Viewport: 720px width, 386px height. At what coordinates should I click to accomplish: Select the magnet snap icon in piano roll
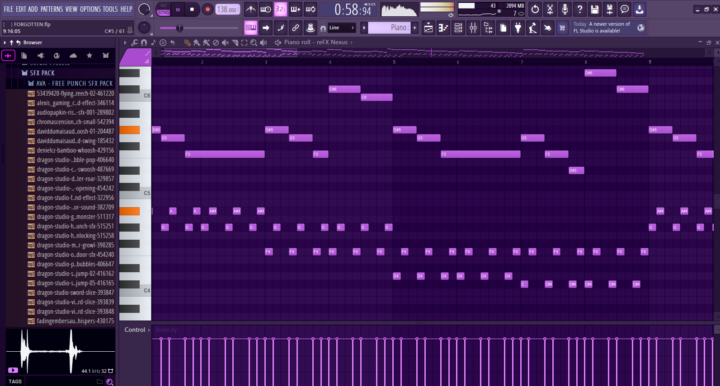[144, 42]
